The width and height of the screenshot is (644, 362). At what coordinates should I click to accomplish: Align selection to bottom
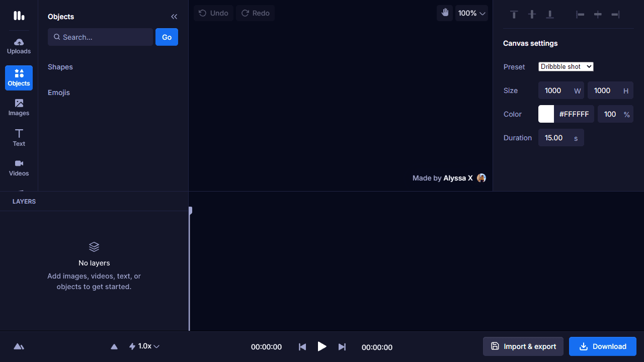550,15
